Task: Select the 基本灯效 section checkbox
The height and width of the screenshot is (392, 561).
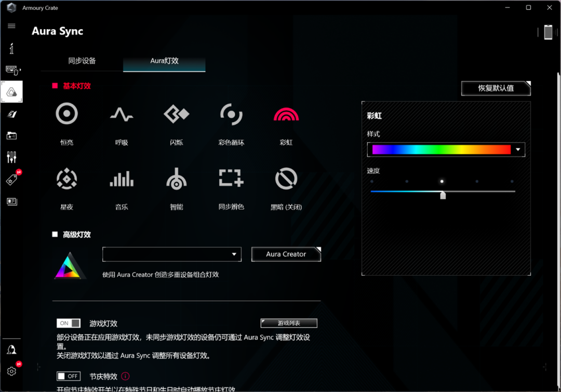Action: click(x=55, y=86)
